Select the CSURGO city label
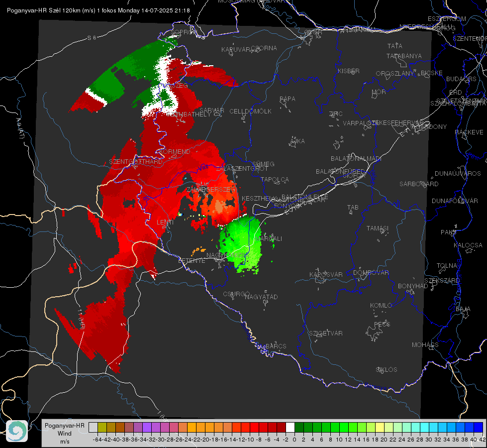This screenshot has height=448, width=487. (x=236, y=294)
